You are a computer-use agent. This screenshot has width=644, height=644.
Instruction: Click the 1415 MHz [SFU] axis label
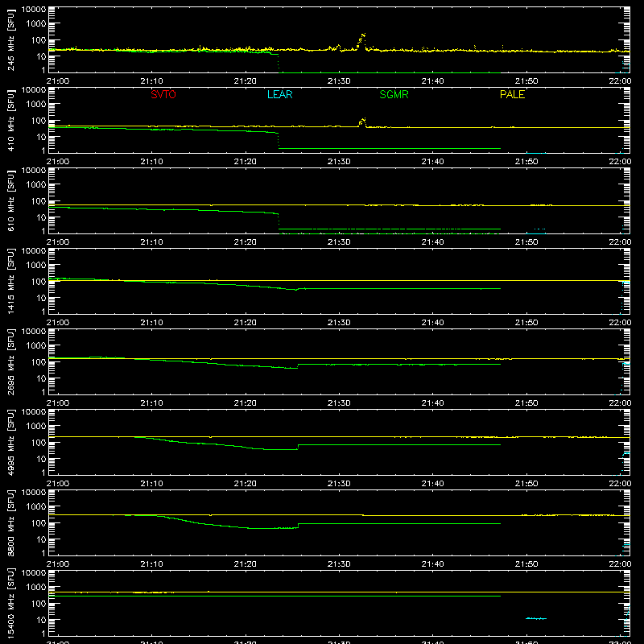coord(10,281)
